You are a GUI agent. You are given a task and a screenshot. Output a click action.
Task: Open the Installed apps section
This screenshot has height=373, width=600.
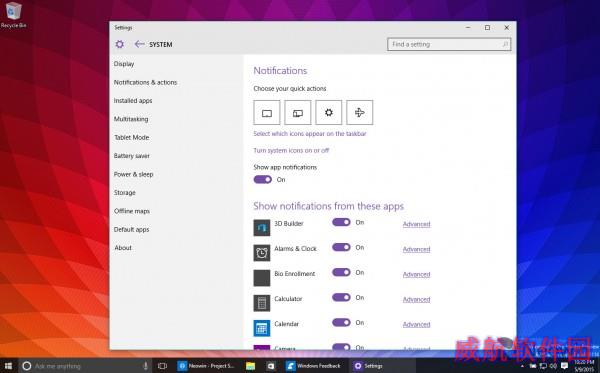pyautogui.click(x=133, y=101)
